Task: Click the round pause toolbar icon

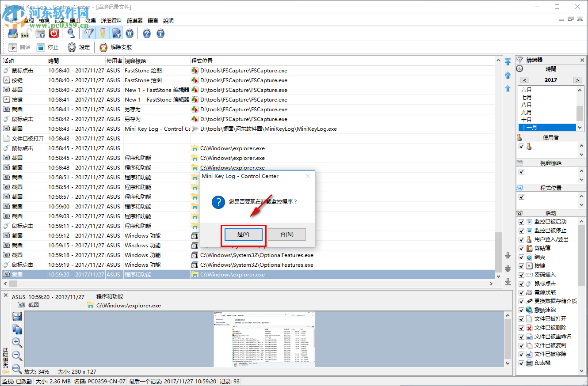Action: pos(130,33)
